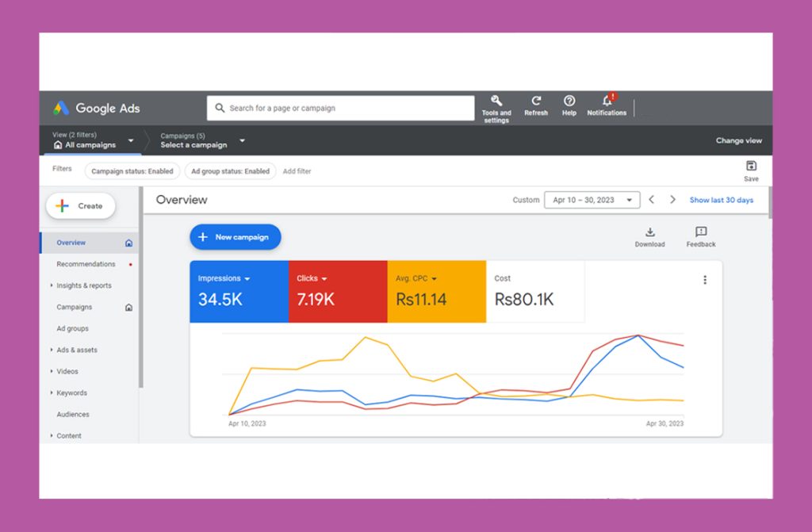Click the Save icon in the filter bar
Image resolution: width=812 pixels, height=532 pixels.
coord(751,166)
